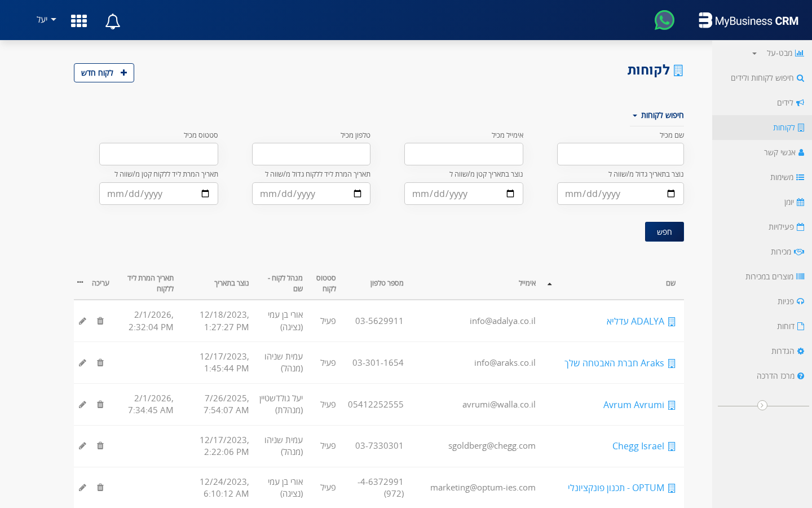Open the Chegg Israel customer link
The image size is (812, 508).
(x=638, y=446)
